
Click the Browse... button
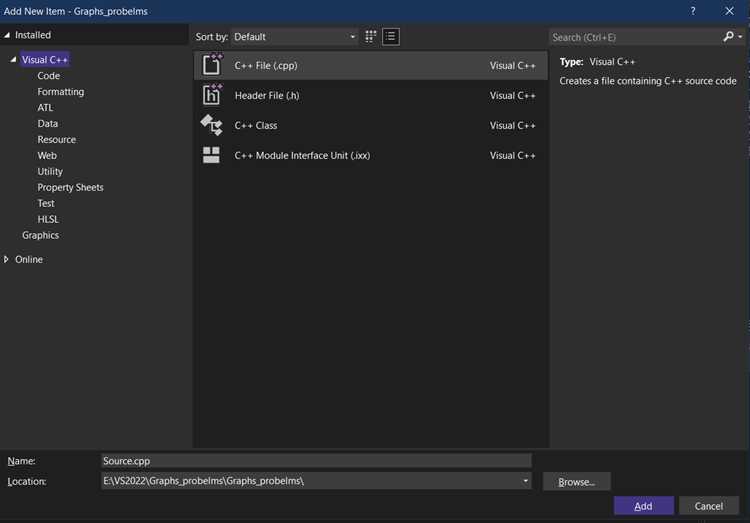[576, 481]
